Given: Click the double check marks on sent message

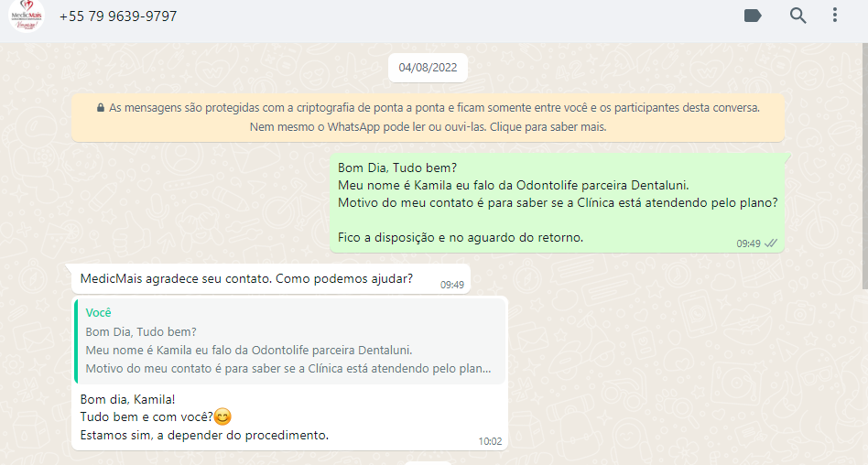Looking at the screenshot, I should (x=771, y=243).
